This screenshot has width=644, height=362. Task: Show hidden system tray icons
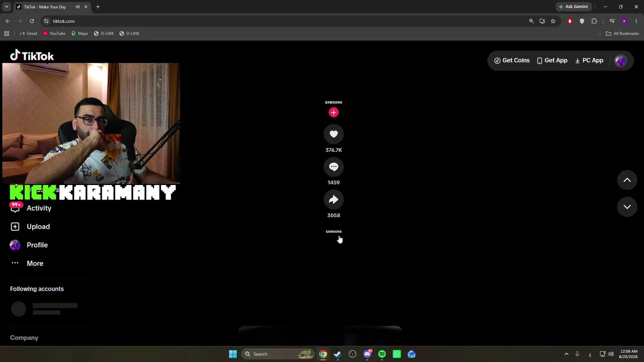pos(566,354)
